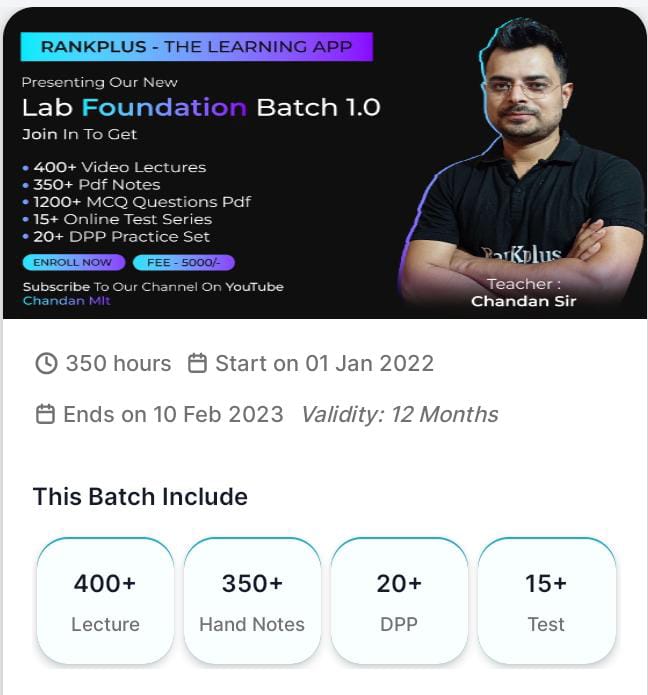
Task: Click the RANKPLUS - THE LEARNING APP banner label
Action: click(x=196, y=47)
